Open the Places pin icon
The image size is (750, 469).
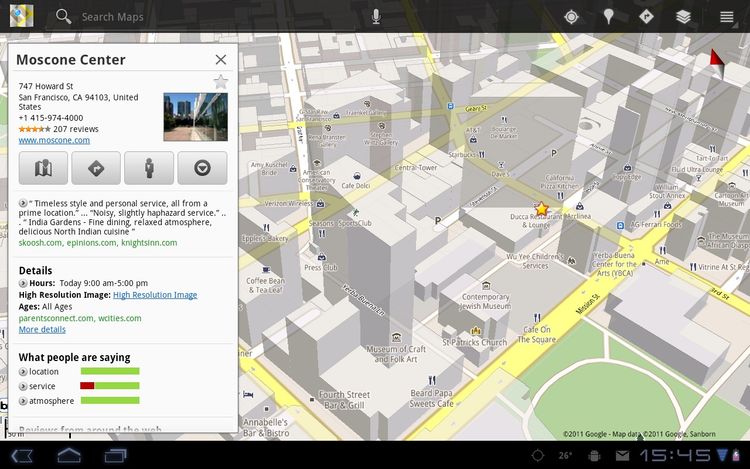click(x=608, y=16)
